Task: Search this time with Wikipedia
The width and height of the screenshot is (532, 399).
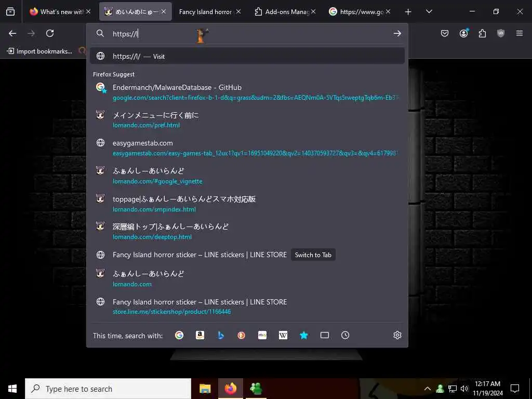Action: click(x=283, y=335)
